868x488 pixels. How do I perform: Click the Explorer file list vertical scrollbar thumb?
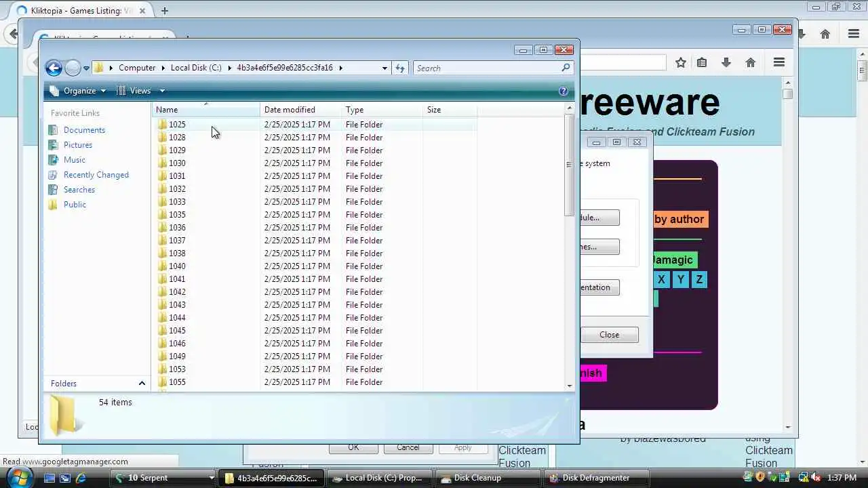tap(570, 165)
